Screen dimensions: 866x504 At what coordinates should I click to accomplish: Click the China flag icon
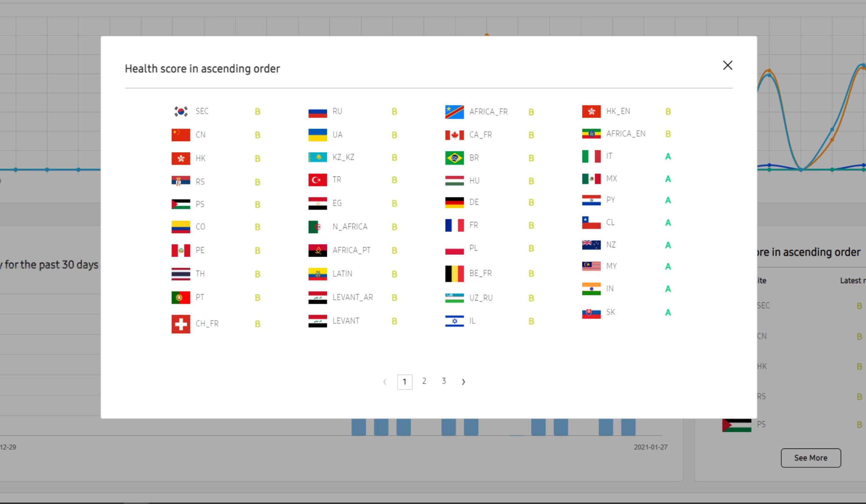point(181,135)
